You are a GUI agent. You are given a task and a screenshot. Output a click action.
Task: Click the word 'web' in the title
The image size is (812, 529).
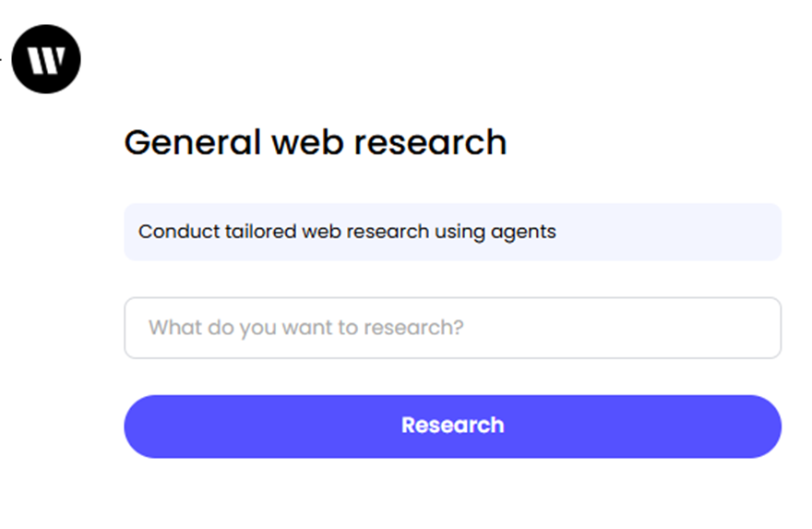coord(307,142)
